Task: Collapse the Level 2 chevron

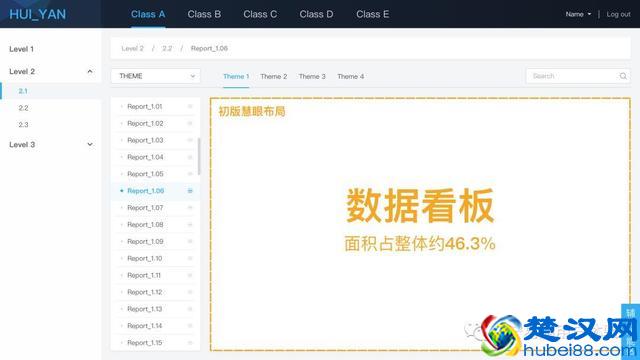Action: point(90,71)
